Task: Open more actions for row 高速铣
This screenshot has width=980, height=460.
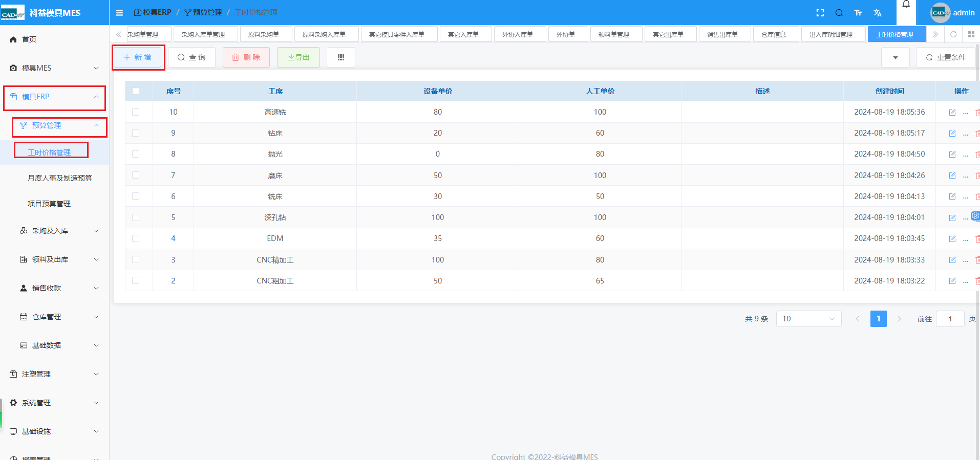Action: pyautogui.click(x=966, y=113)
